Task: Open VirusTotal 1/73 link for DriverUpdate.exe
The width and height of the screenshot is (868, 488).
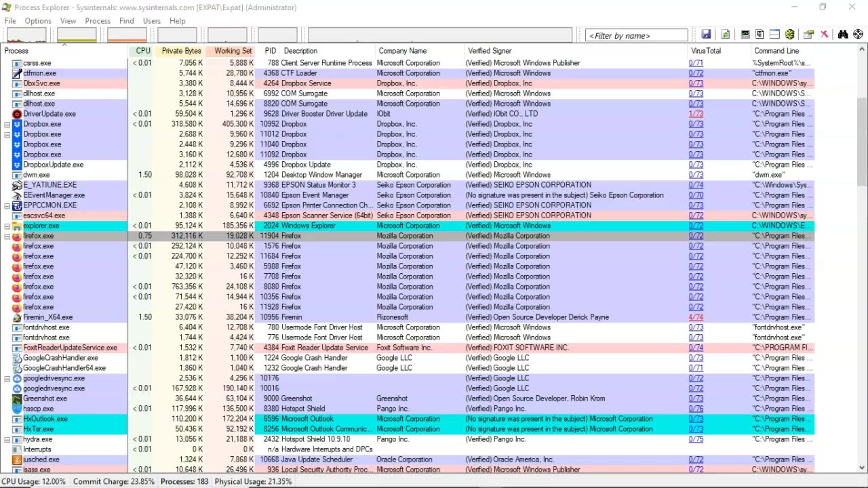Action: tap(696, 114)
